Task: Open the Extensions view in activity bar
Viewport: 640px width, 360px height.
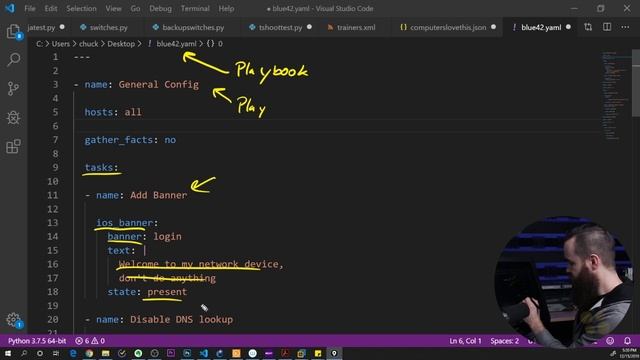Action: (13, 146)
